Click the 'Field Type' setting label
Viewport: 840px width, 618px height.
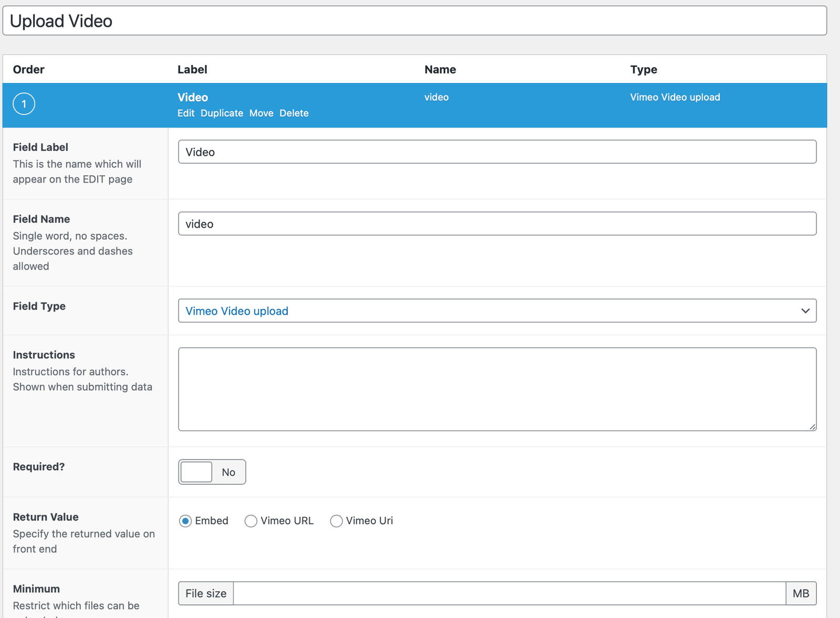[39, 306]
